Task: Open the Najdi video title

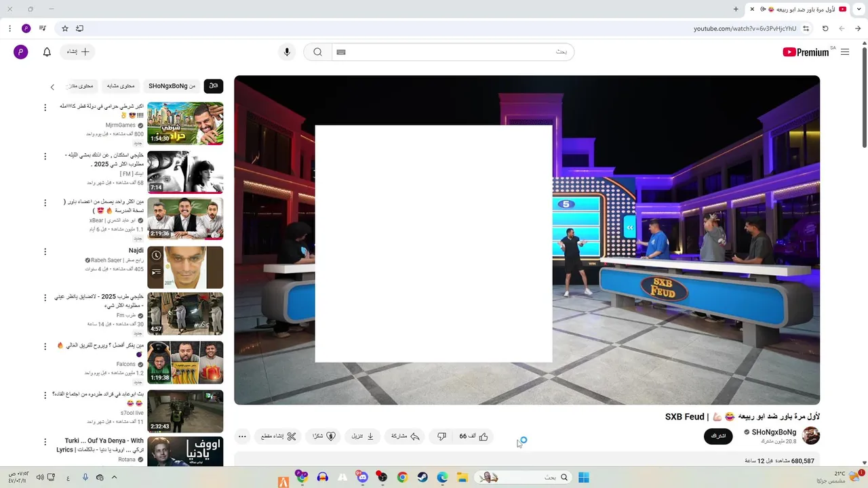Action: click(136, 251)
